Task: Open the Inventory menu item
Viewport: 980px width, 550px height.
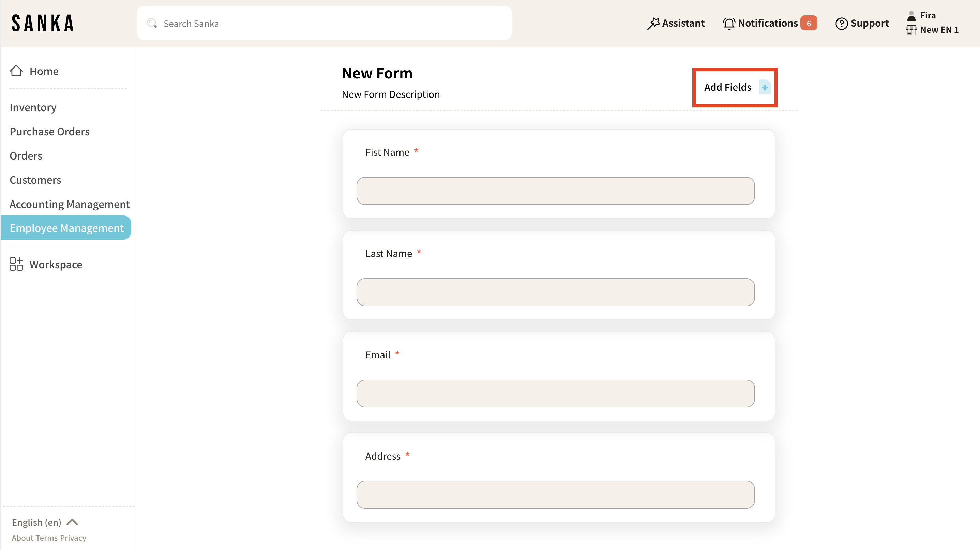Action: [33, 107]
